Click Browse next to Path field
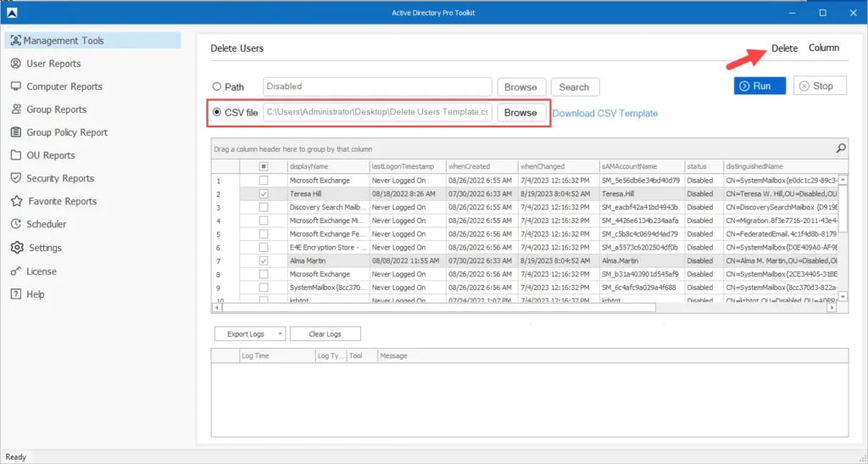This screenshot has height=464, width=868. pyautogui.click(x=521, y=87)
